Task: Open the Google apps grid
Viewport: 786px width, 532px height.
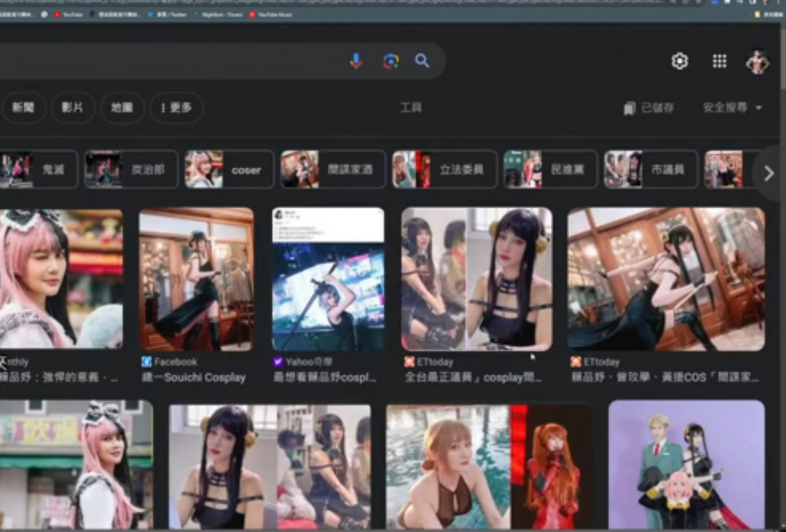Action: pos(719,61)
